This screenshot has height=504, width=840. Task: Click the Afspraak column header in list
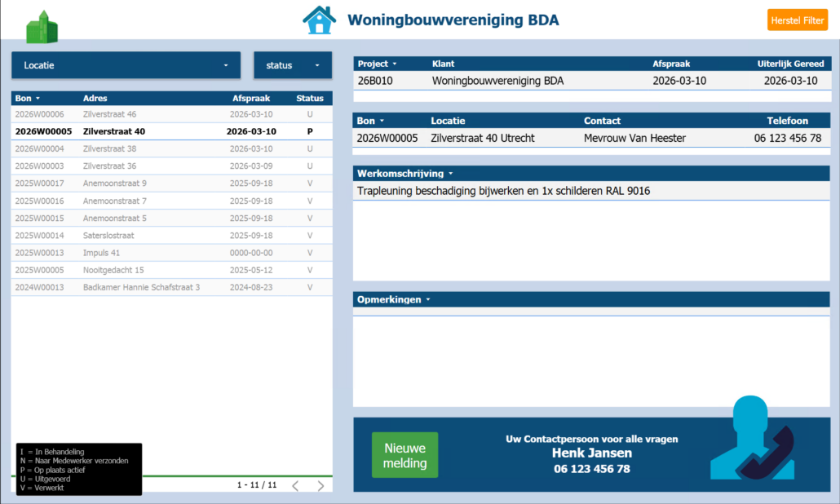(248, 99)
